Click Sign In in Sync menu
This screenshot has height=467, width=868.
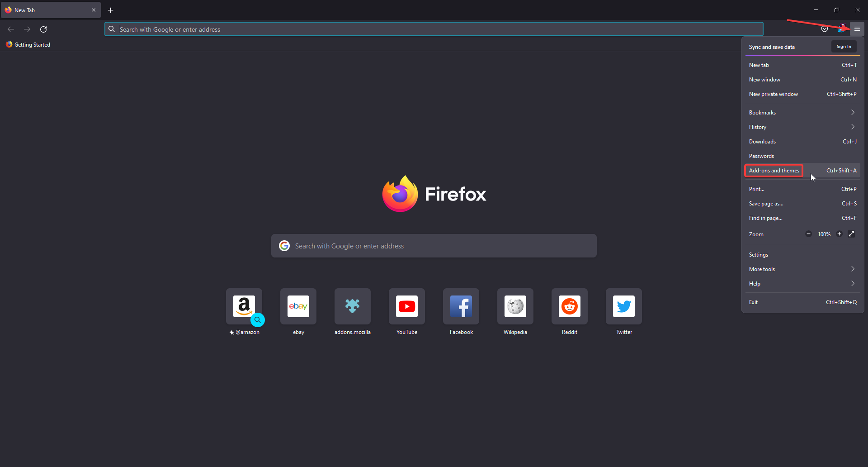click(844, 47)
